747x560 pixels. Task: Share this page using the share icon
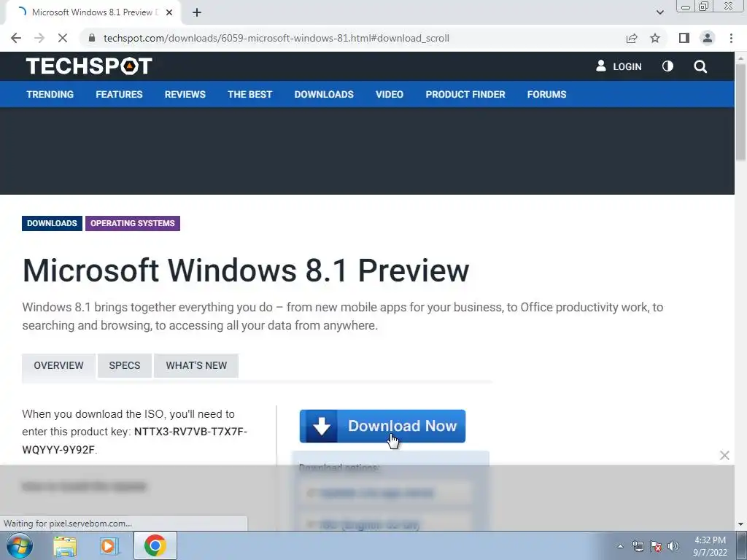[x=632, y=38]
